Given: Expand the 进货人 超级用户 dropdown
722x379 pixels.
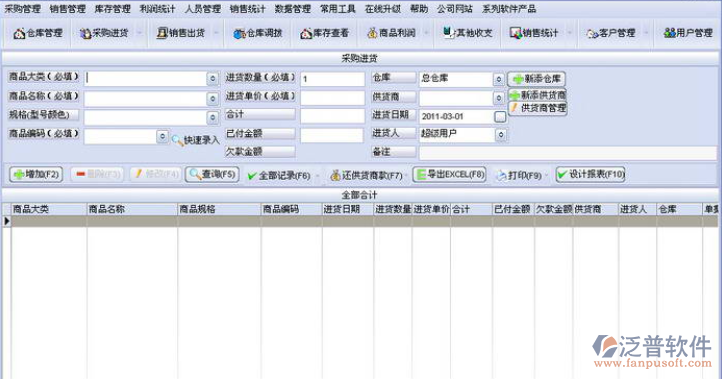Looking at the screenshot, I should point(501,134).
